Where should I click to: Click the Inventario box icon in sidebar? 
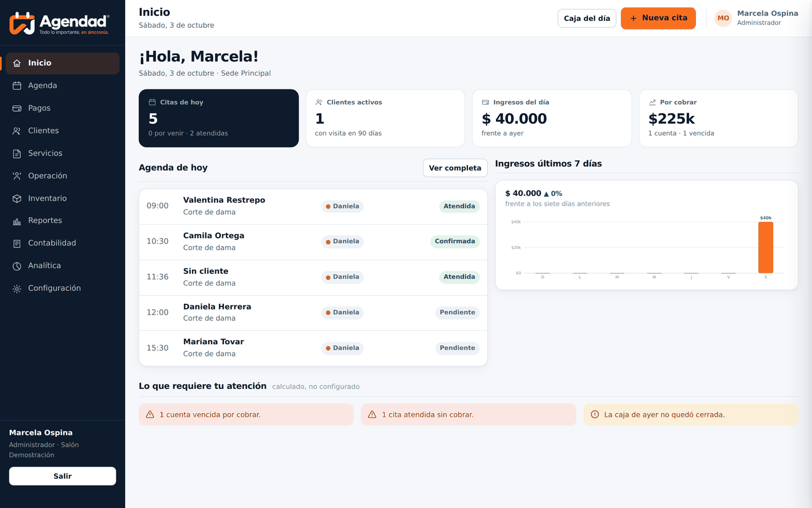coord(17,199)
